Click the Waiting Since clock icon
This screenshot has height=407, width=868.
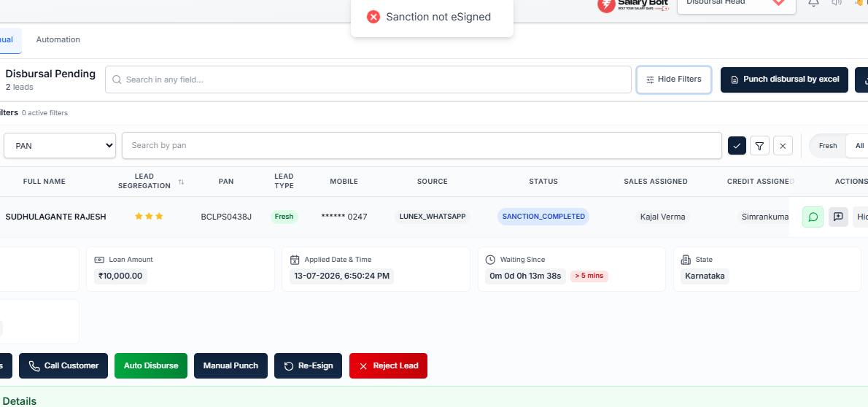pyautogui.click(x=490, y=259)
